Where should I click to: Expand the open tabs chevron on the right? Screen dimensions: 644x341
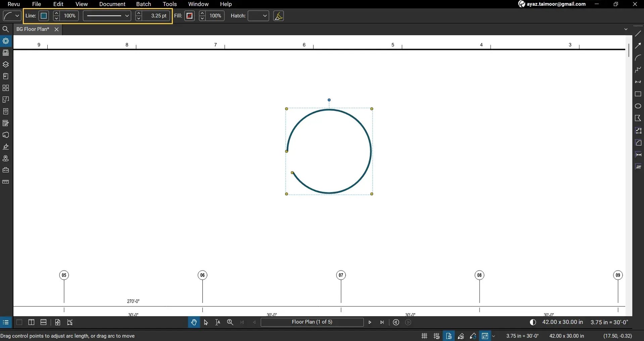626,29
